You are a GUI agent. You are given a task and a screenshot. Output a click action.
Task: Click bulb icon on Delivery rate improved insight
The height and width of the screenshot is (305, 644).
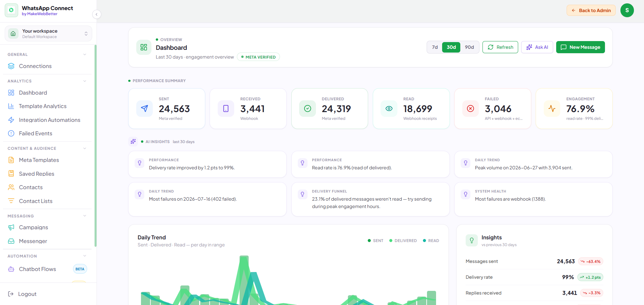click(140, 163)
